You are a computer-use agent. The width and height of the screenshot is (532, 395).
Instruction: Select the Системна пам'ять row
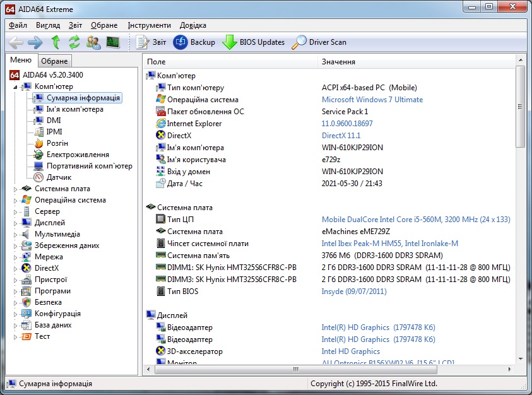[x=329, y=256]
